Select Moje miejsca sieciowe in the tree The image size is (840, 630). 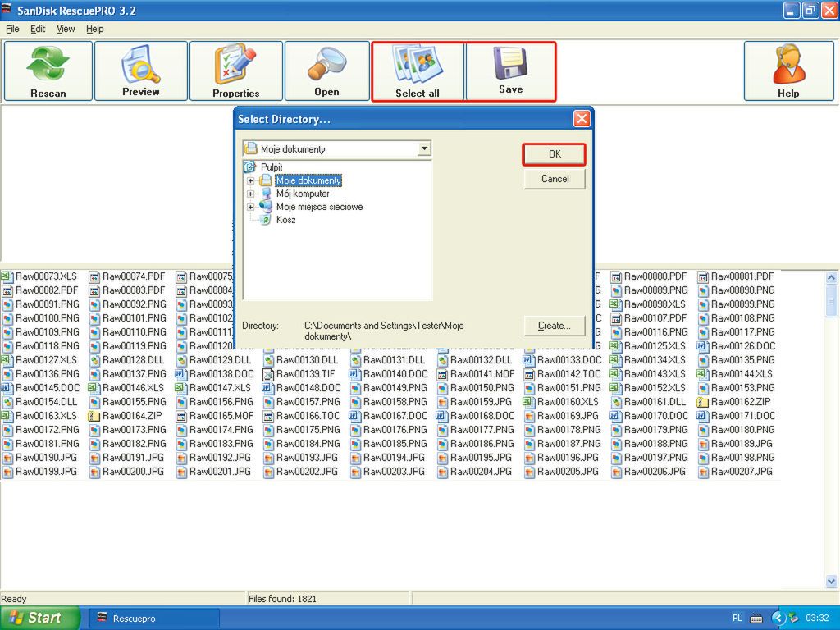(319, 207)
